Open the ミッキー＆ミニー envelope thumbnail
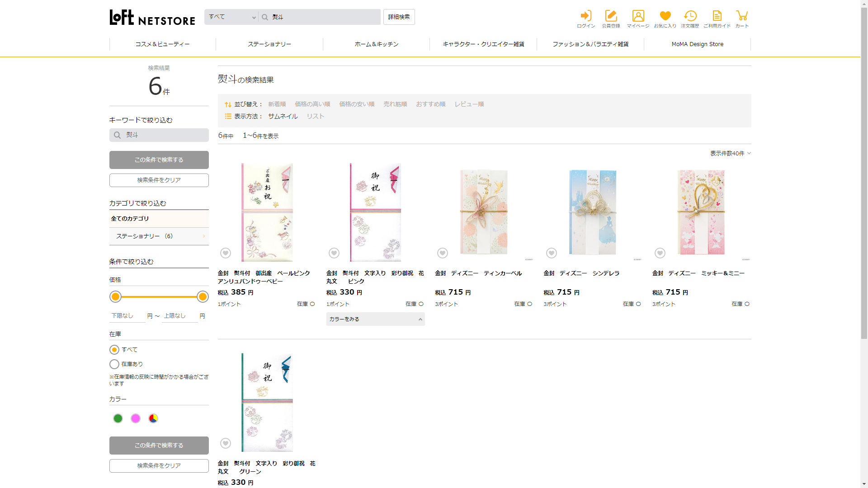 point(701,212)
